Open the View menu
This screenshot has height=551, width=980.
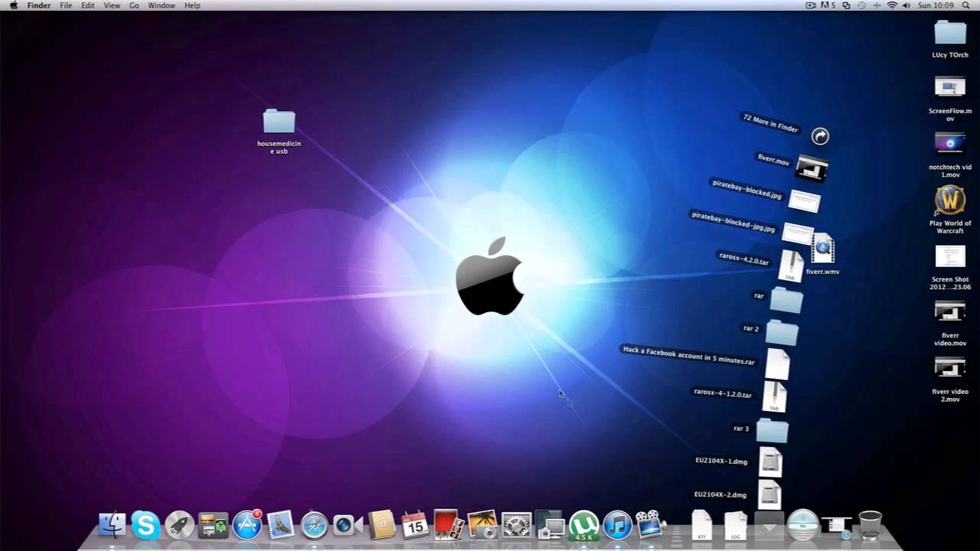tap(112, 5)
